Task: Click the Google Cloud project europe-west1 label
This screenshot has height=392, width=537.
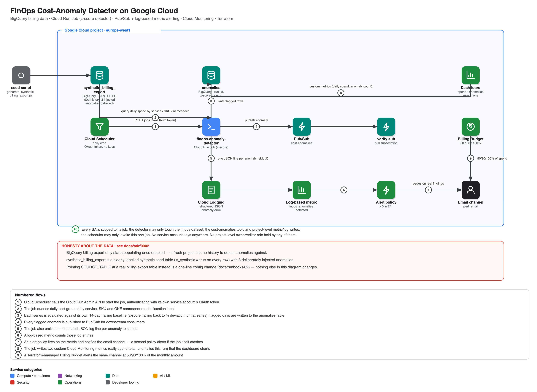Action: click(x=97, y=30)
